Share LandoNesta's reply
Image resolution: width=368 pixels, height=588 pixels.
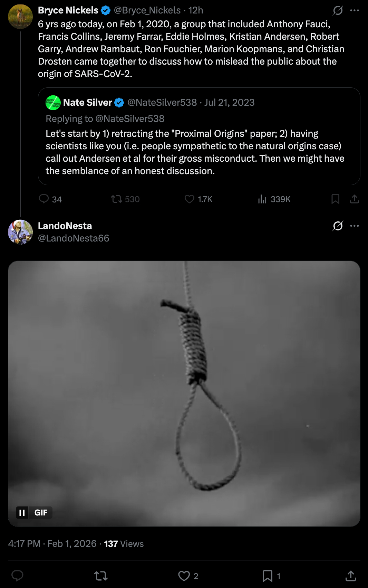[x=351, y=576]
